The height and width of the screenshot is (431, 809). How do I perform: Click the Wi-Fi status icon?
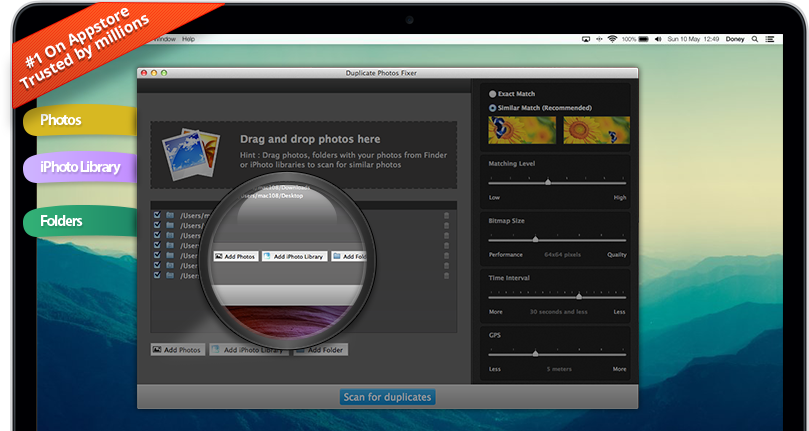pyautogui.click(x=612, y=39)
